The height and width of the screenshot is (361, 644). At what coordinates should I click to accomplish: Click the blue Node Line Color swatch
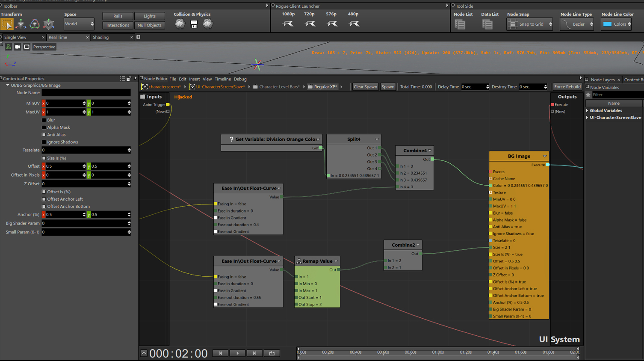(x=607, y=24)
